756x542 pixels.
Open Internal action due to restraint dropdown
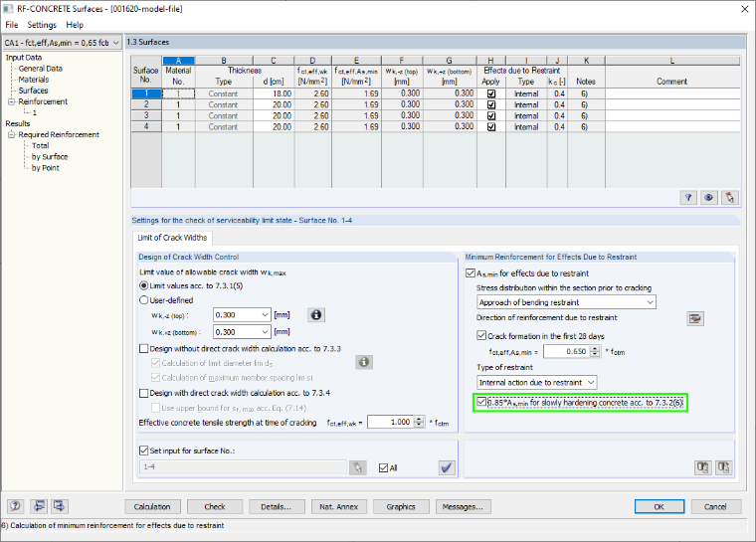coord(591,383)
